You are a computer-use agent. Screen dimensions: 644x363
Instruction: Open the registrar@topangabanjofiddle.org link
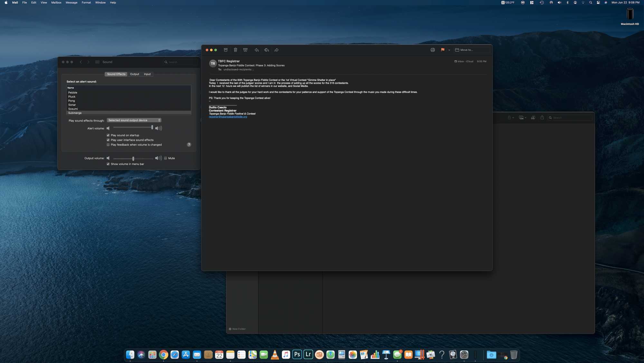tap(228, 117)
